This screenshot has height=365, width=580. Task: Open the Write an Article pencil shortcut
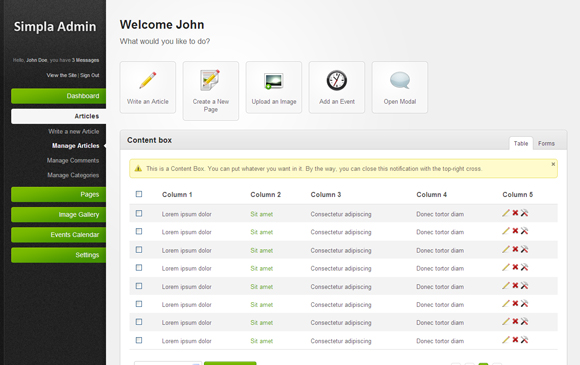pos(148,87)
